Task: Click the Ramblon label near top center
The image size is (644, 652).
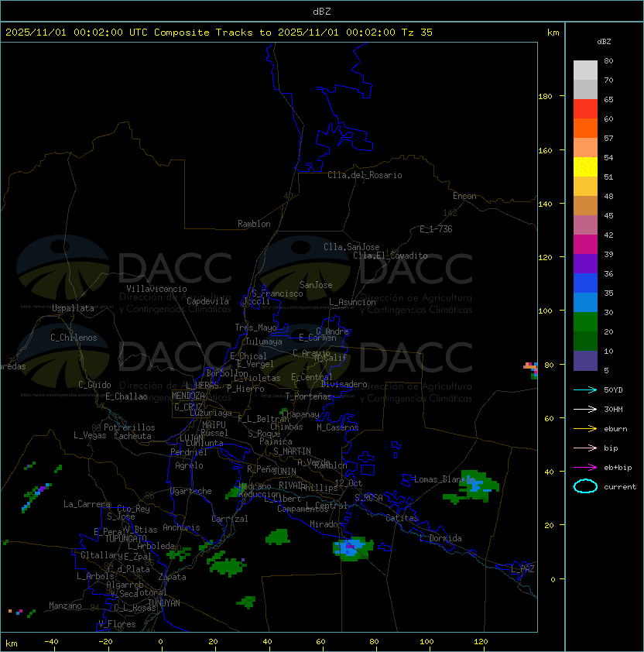Action: pos(254,224)
